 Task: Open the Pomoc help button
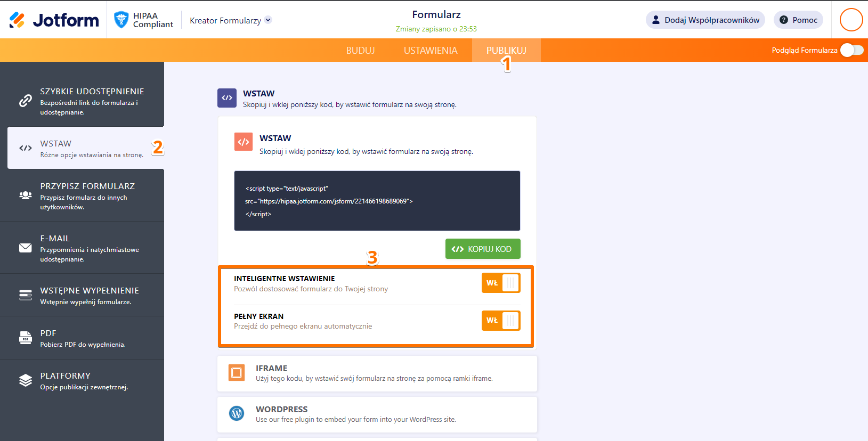tap(798, 20)
